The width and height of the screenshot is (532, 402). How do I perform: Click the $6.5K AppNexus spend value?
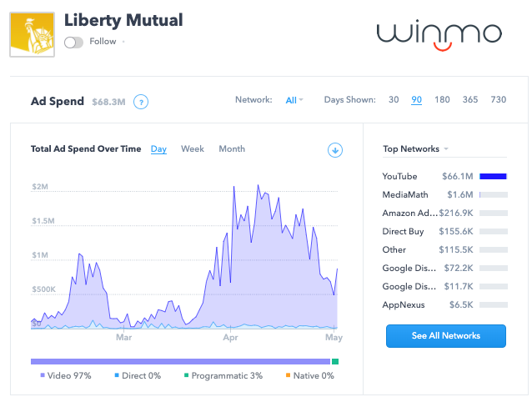point(461,304)
